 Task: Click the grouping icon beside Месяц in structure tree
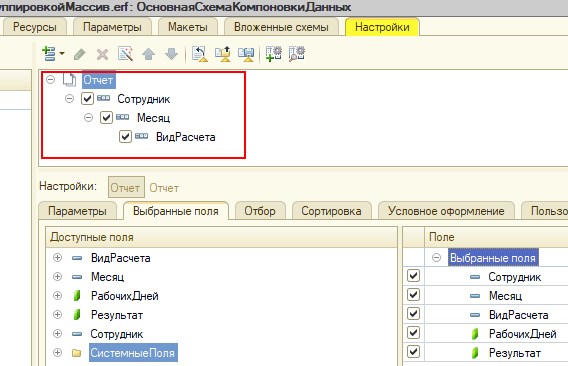click(122, 117)
